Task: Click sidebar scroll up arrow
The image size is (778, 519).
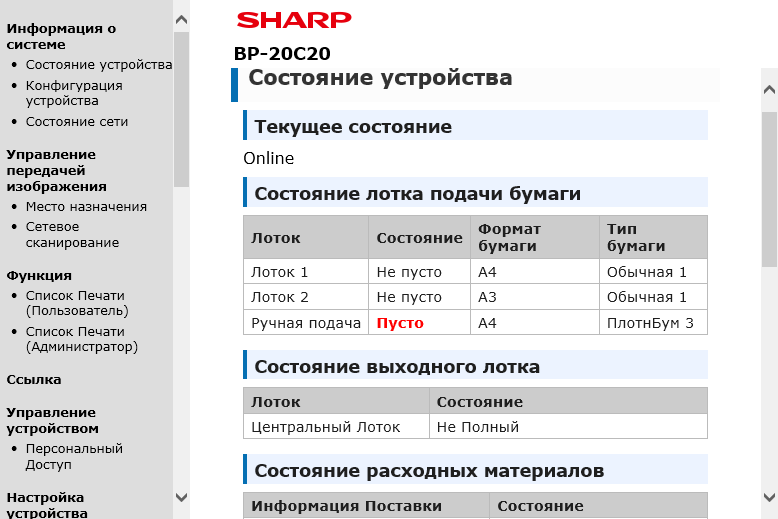Action: [182, 20]
